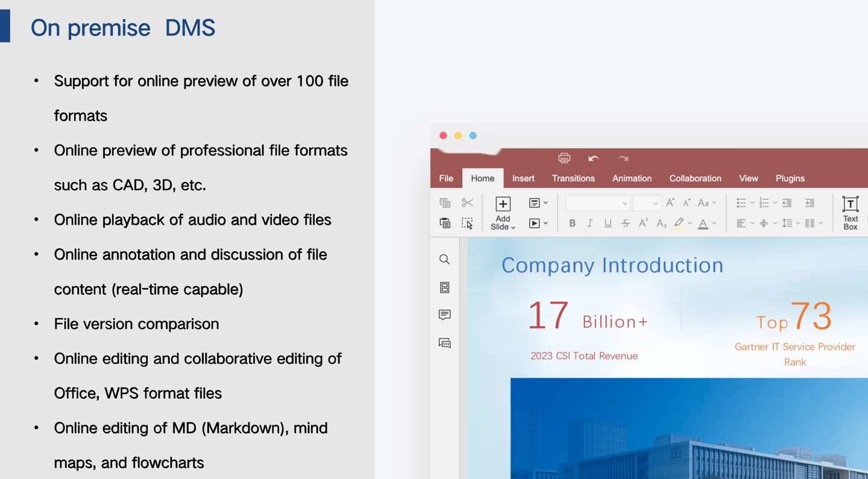Select the Home tab

483,178
